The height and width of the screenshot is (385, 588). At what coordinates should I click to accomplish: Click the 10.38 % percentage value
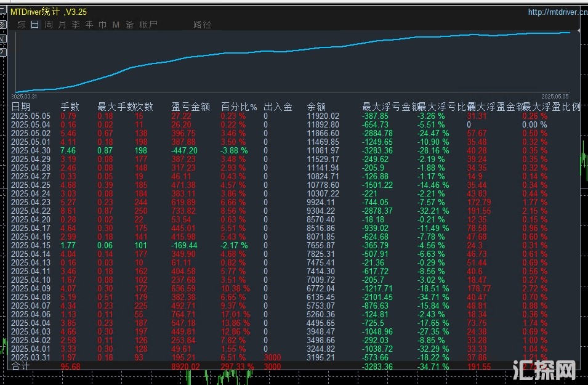(x=235, y=288)
